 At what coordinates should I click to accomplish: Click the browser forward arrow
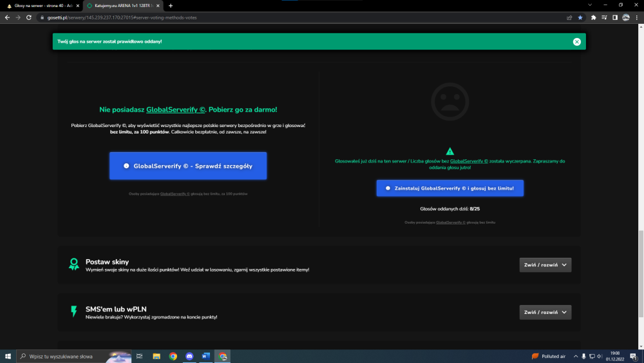(x=18, y=17)
